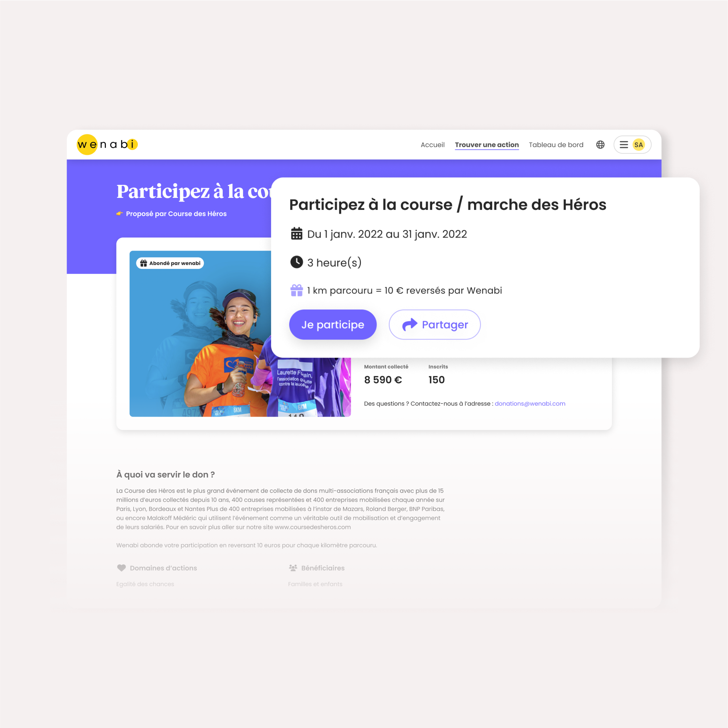Click the wenabi logo

(107, 145)
